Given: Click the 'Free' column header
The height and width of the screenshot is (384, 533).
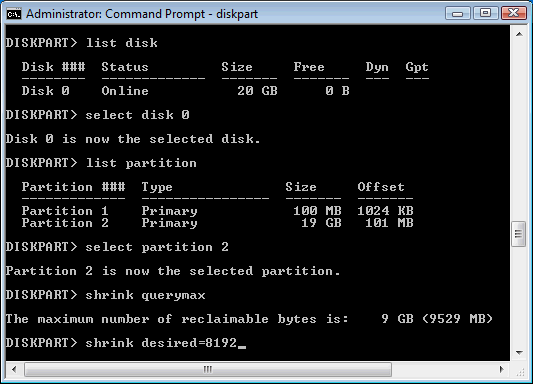Looking at the screenshot, I should point(309,67).
